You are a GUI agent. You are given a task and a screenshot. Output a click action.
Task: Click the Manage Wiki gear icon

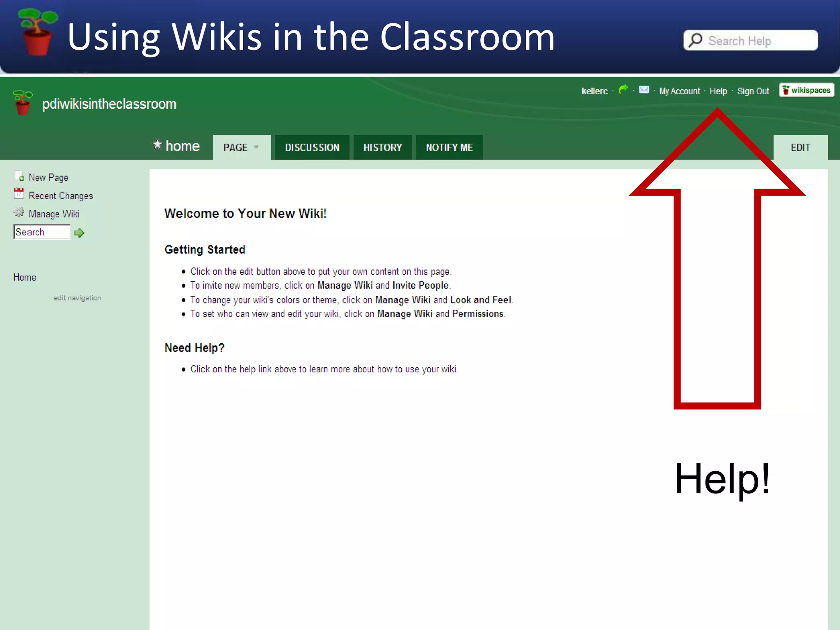pos(19,212)
